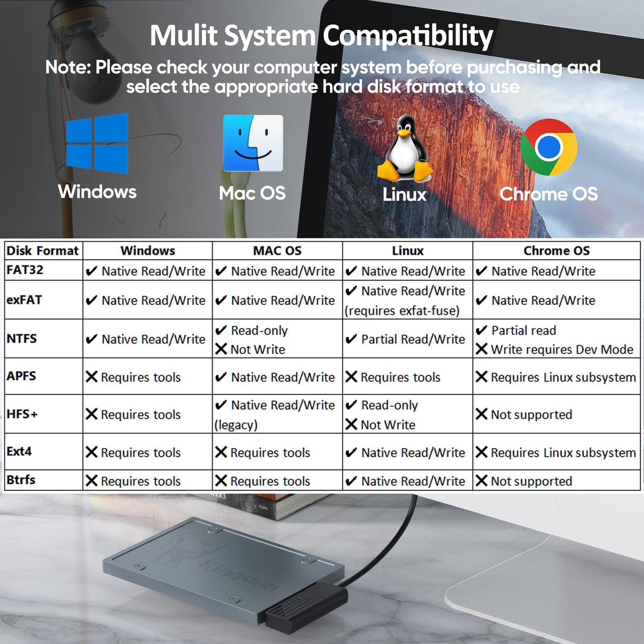Click the X mark in APFS Linux cell
This screenshot has width=644, height=644.
(x=351, y=377)
